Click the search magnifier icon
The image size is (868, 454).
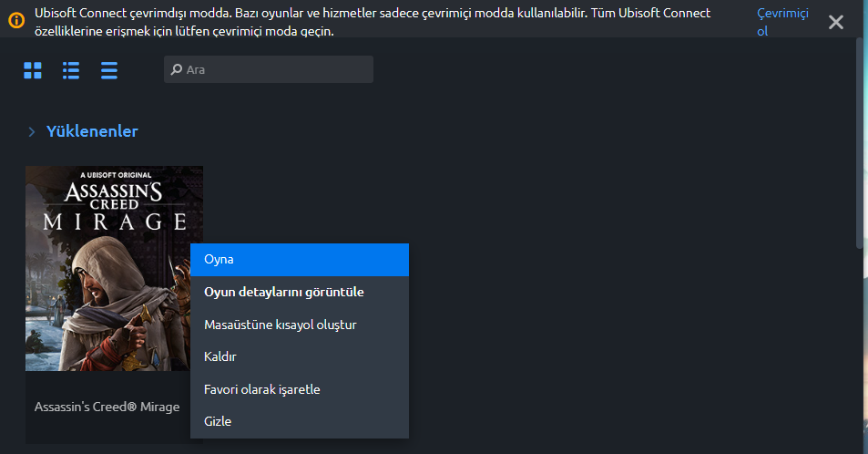point(177,69)
